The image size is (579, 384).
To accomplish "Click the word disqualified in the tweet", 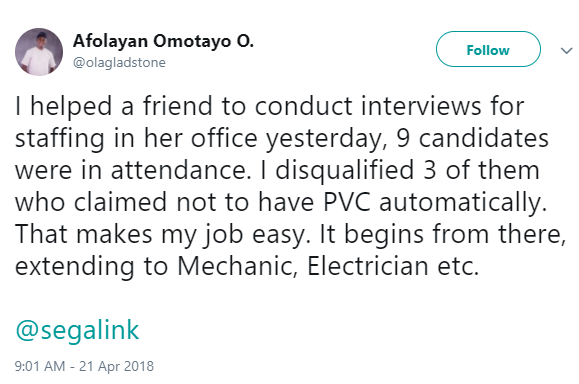I will [x=344, y=170].
